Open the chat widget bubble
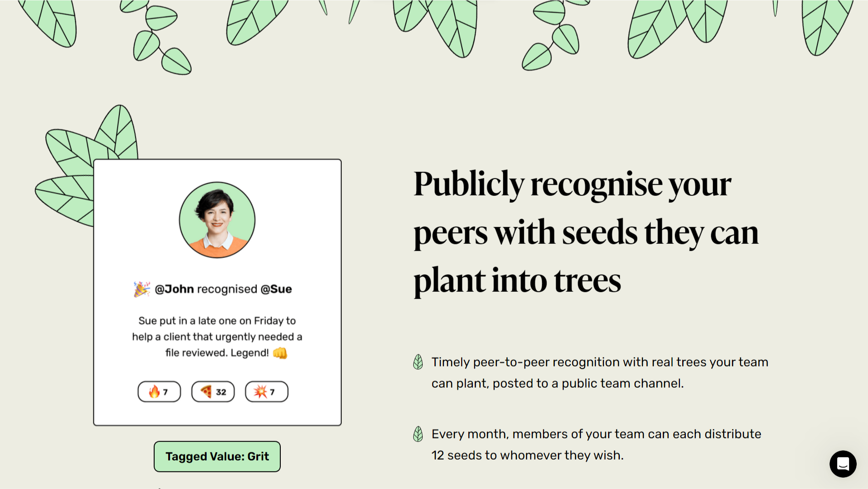 843,464
